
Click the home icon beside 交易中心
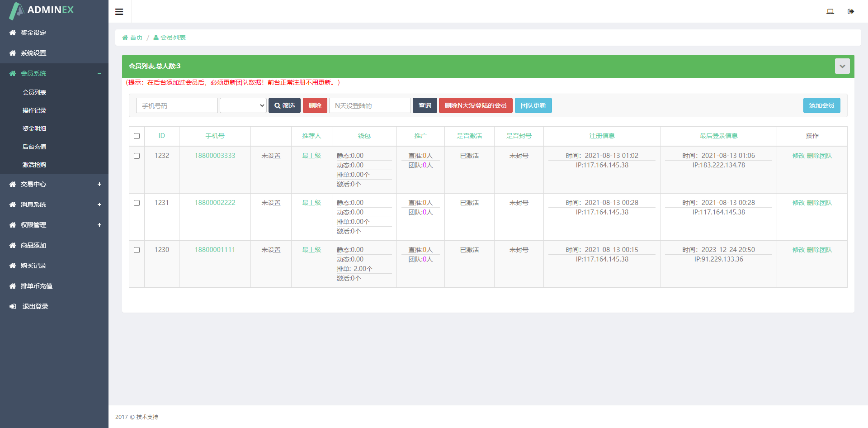pyautogui.click(x=13, y=184)
